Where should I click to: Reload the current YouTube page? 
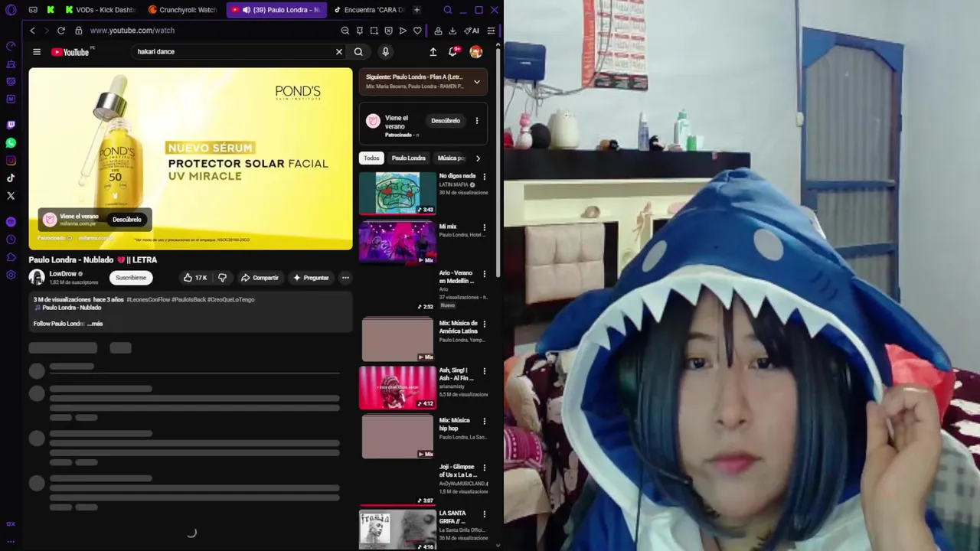(61, 31)
